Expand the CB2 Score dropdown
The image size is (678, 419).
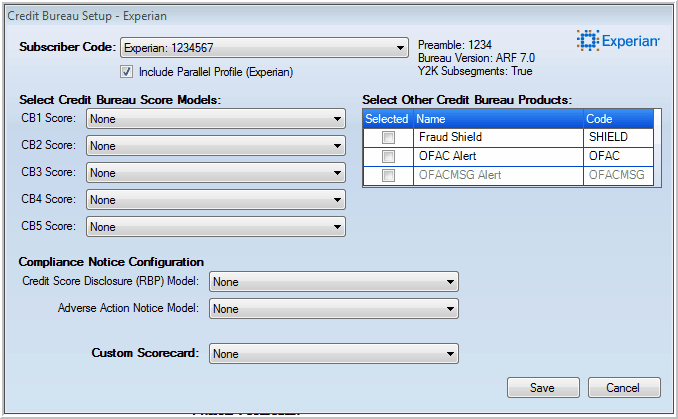(216, 146)
